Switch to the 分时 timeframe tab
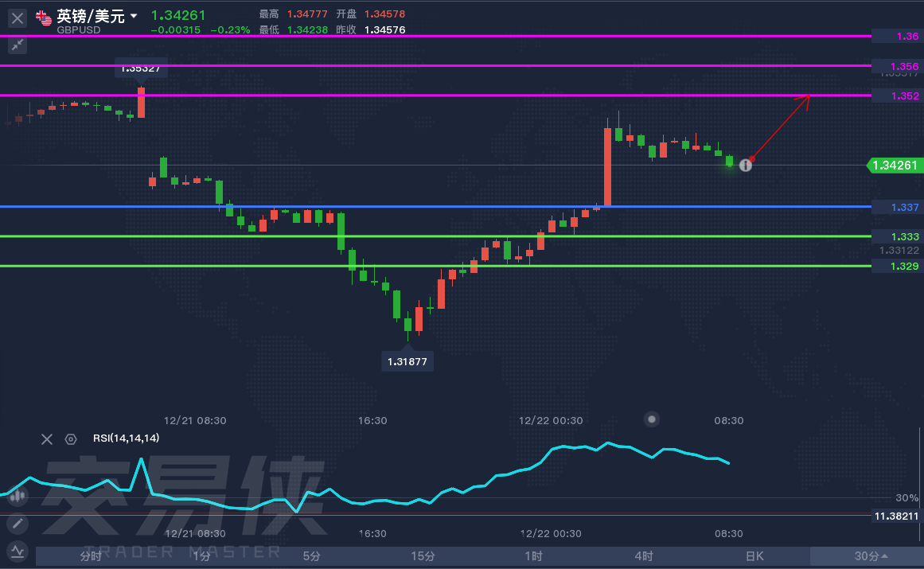Image resolution: width=924 pixels, height=569 pixels. (x=92, y=556)
